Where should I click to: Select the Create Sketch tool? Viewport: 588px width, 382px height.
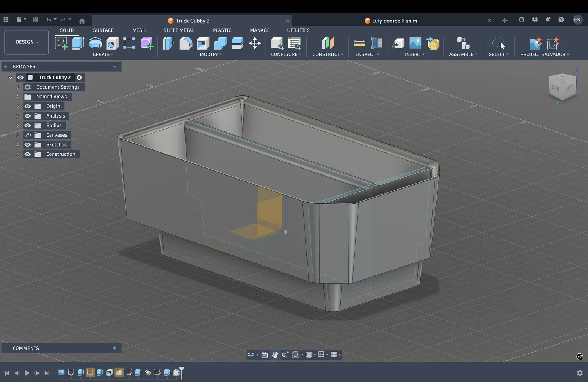61,43
